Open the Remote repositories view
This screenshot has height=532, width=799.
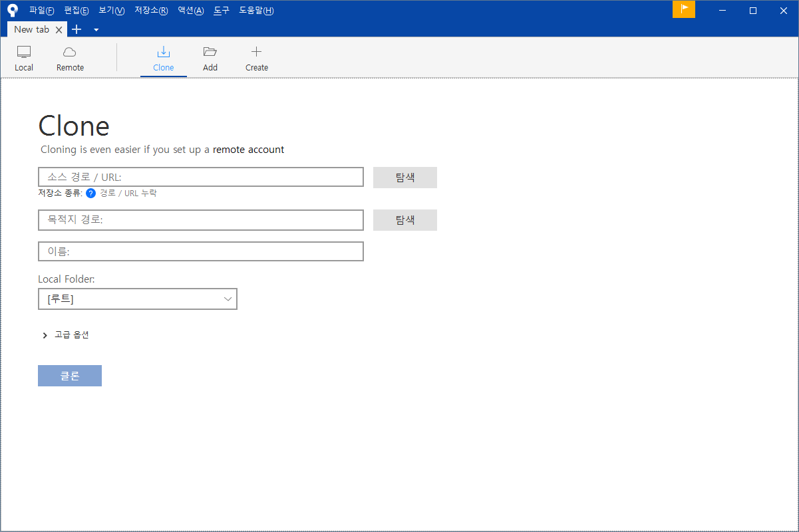70,59
